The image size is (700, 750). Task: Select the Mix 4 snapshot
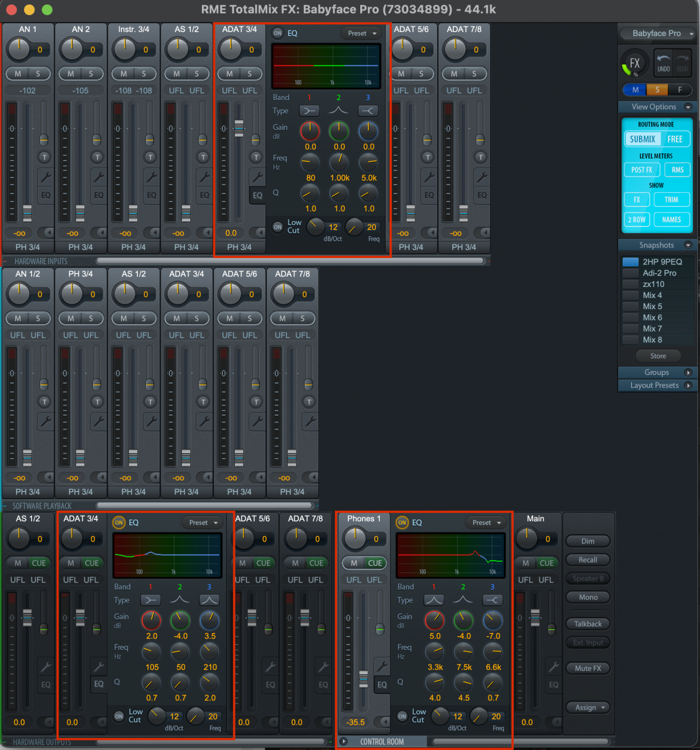(658, 295)
